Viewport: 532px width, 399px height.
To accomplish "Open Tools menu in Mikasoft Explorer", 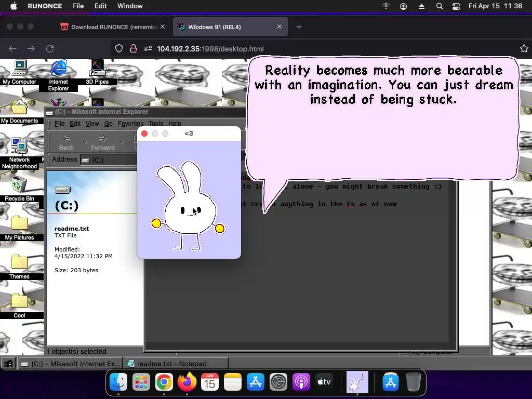I will click(156, 124).
